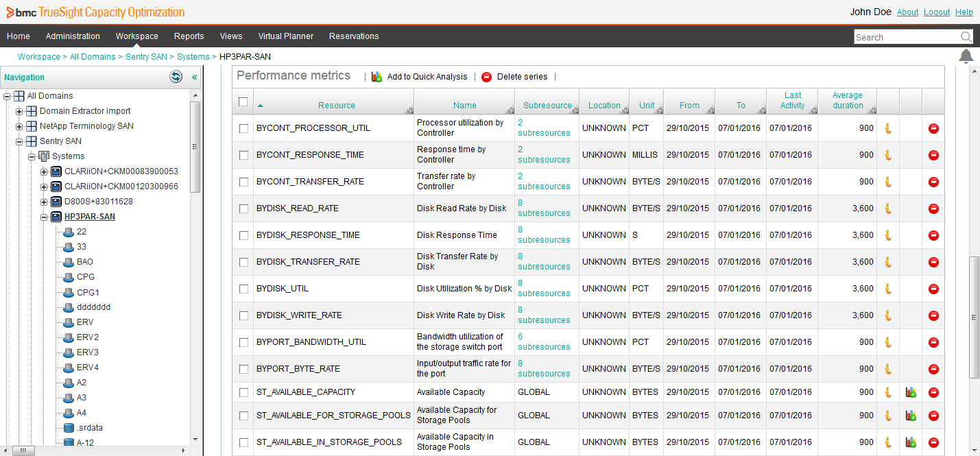Click the Systems folder icon in tree
The height and width of the screenshot is (456, 980).
coord(44,156)
